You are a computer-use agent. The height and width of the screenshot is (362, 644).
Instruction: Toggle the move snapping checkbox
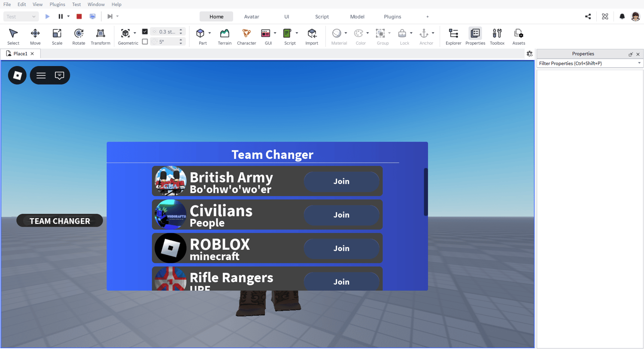[145, 32]
